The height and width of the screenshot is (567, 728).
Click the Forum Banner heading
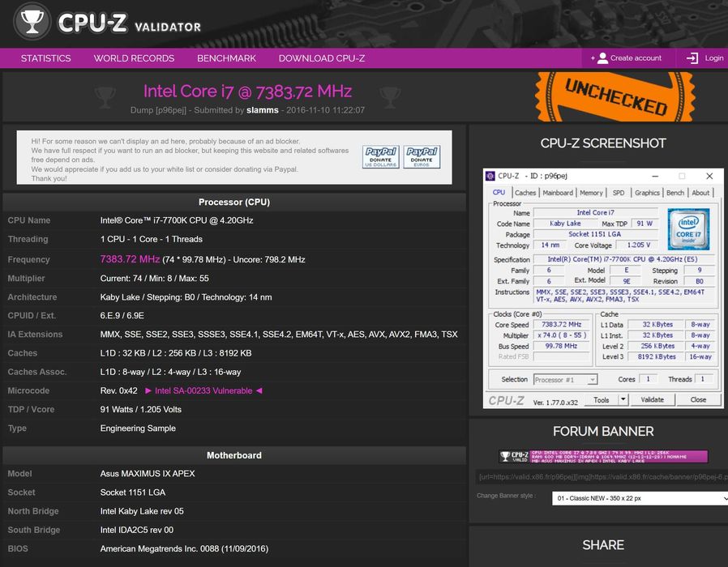[603, 431]
